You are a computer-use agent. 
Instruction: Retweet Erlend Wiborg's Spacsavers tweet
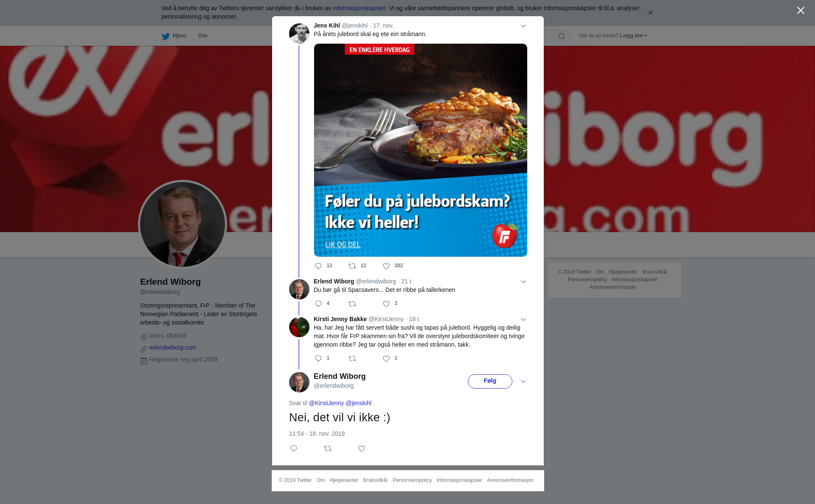tap(352, 304)
